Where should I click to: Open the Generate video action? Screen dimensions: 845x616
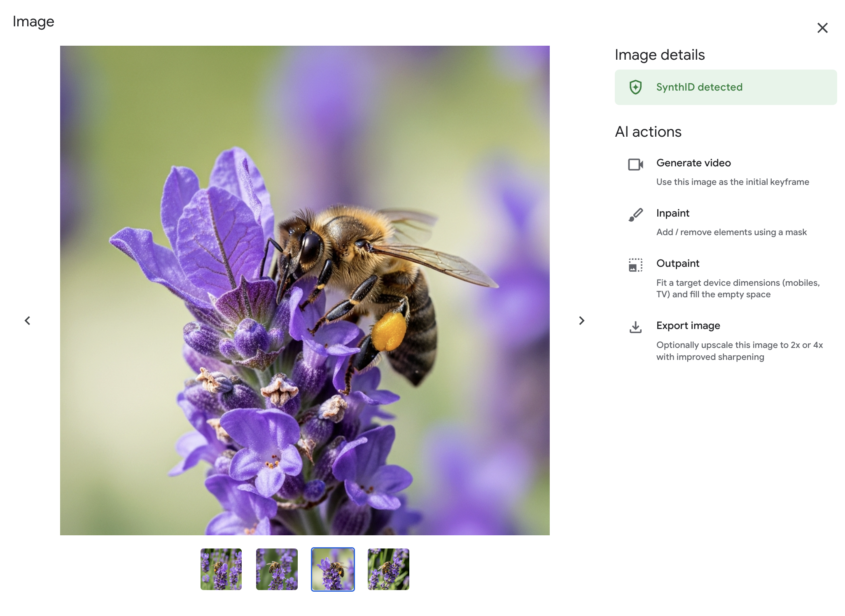point(693,163)
